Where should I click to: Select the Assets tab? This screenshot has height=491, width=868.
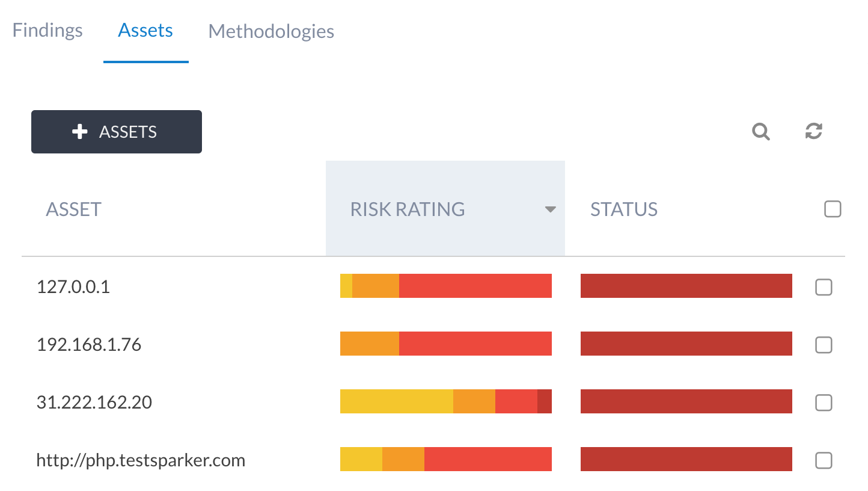145,31
